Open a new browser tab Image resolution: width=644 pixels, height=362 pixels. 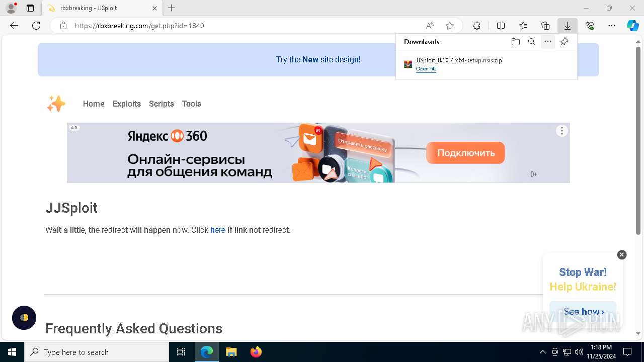click(x=172, y=8)
